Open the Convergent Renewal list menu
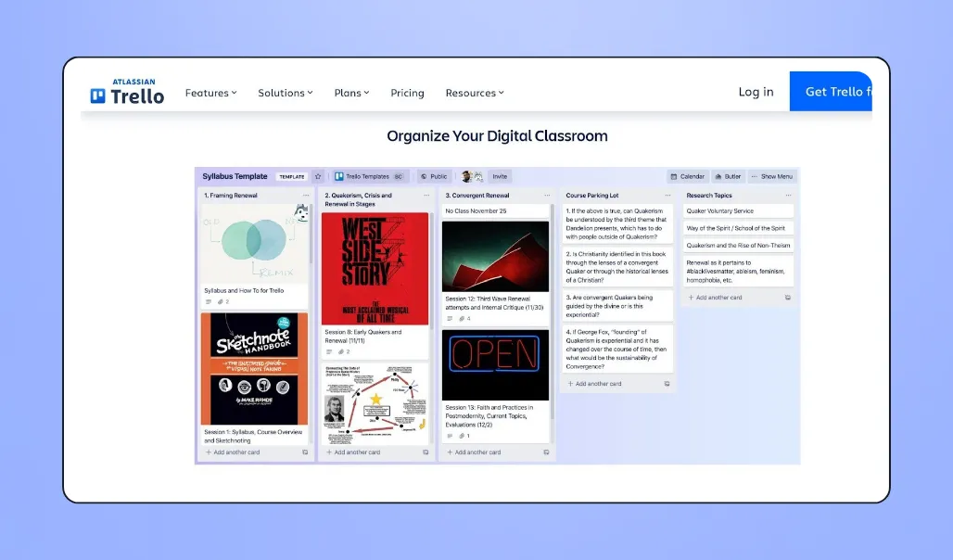This screenshot has width=953, height=560. click(546, 196)
